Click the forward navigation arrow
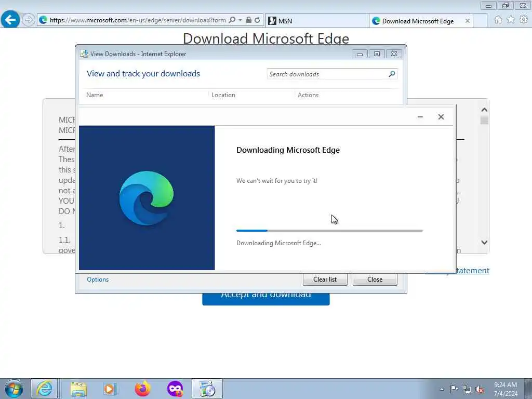 point(29,20)
